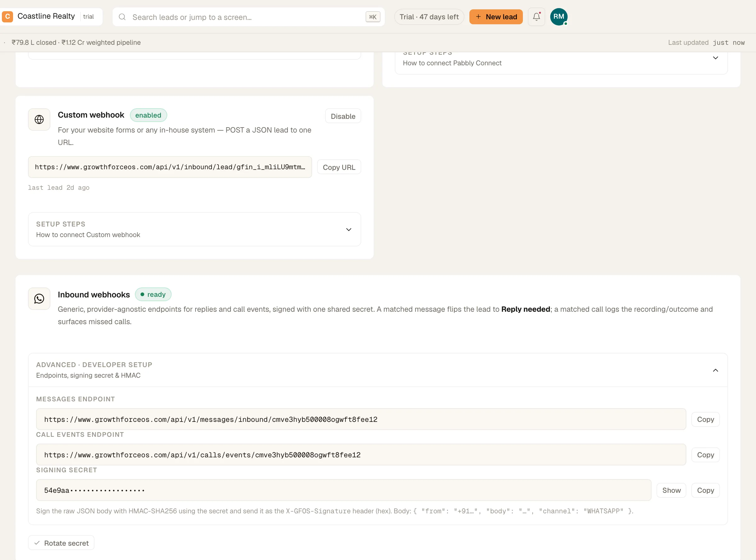Click the bold 'Reply needed' text
Screen dimensions: 756x560
[x=525, y=310]
